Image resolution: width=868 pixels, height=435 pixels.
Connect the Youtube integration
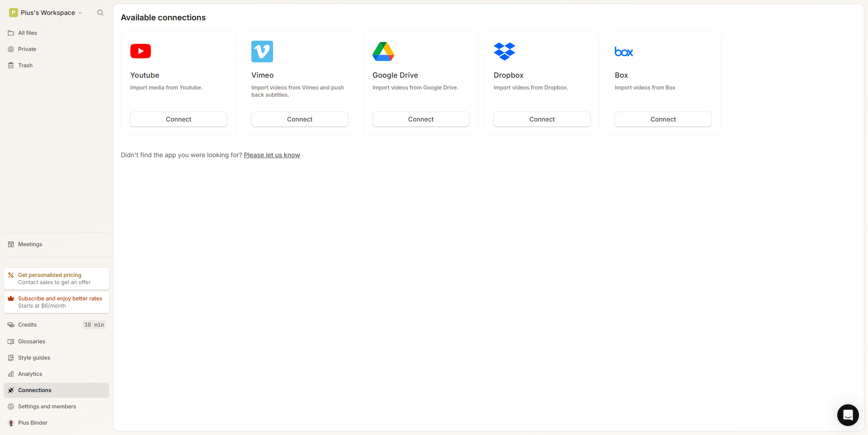(179, 119)
